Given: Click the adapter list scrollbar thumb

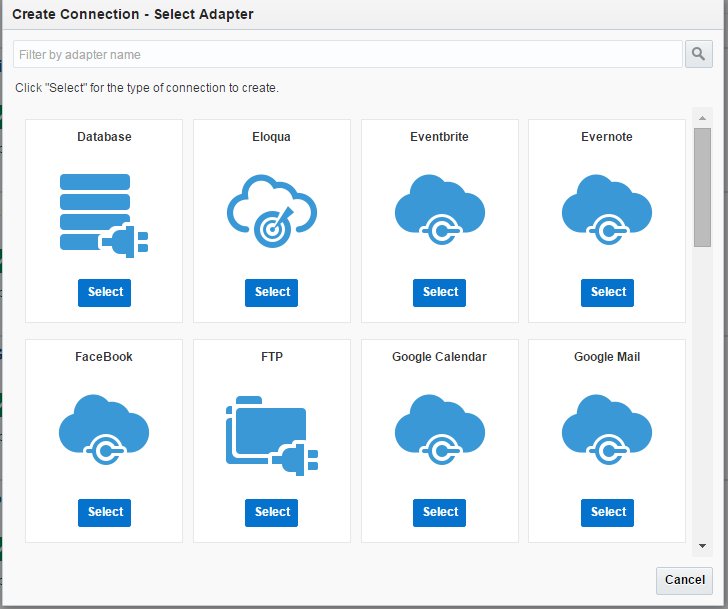Looking at the screenshot, I should pos(702,188).
